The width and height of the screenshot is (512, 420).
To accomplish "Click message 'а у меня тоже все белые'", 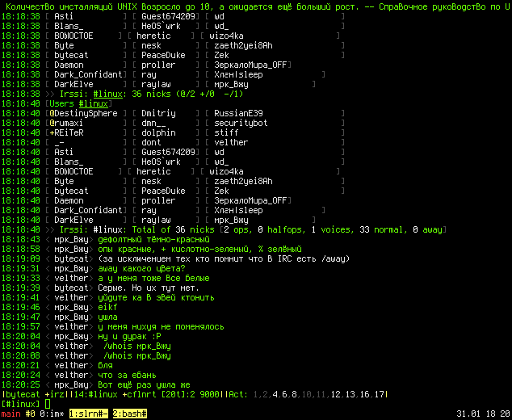I will click(x=153, y=279).
